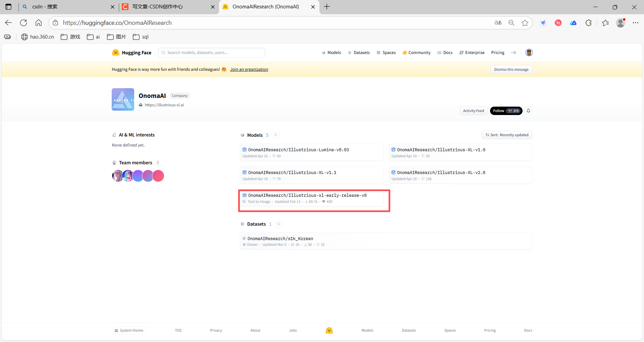The width and height of the screenshot is (644, 342).
Task: Open Models in the top navigation
Action: click(x=331, y=53)
